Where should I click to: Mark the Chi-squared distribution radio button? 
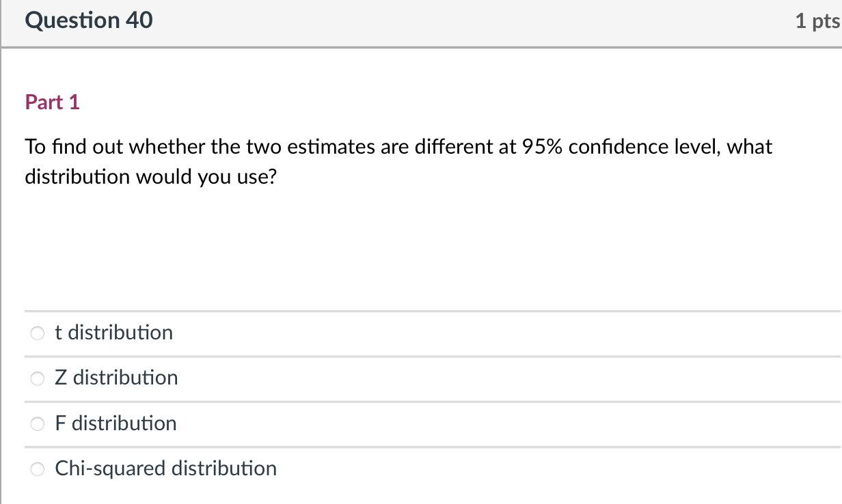click(x=37, y=469)
